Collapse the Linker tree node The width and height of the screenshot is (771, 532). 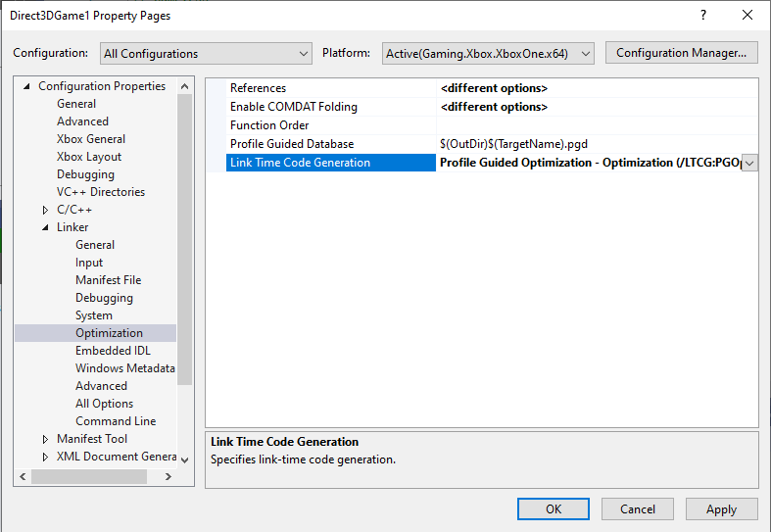(x=45, y=227)
